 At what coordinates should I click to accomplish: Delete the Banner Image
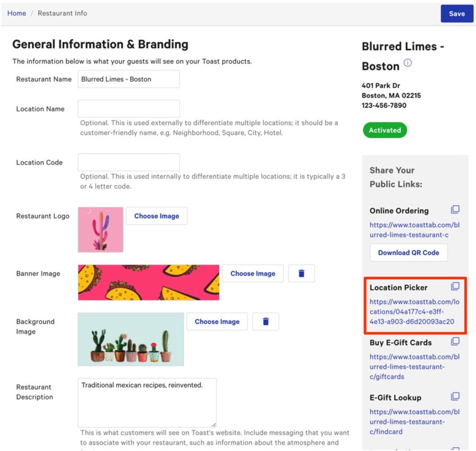tap(301, 274)
